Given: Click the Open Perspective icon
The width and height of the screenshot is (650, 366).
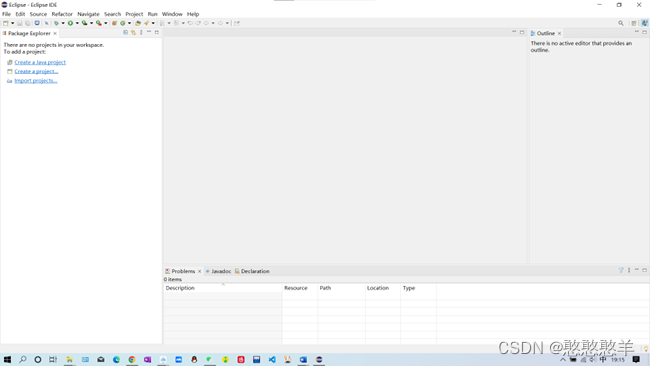Looking at the screenshot, I should [x=634, y=23].
